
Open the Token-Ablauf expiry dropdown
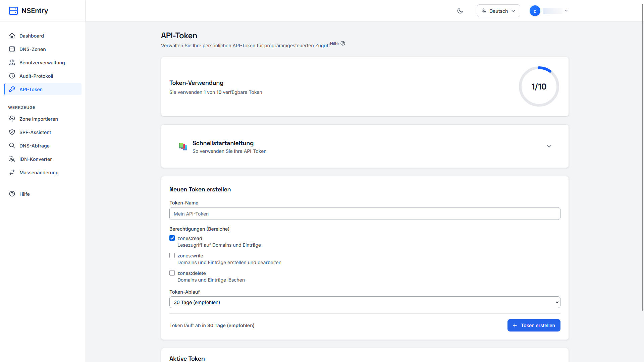coord(365,302)
